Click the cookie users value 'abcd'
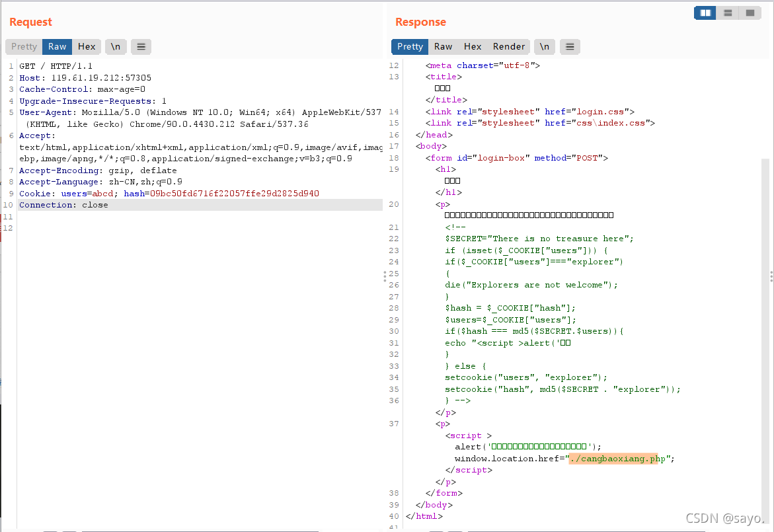The height and width of the screenshot is (532, 774). pos(102,194)
